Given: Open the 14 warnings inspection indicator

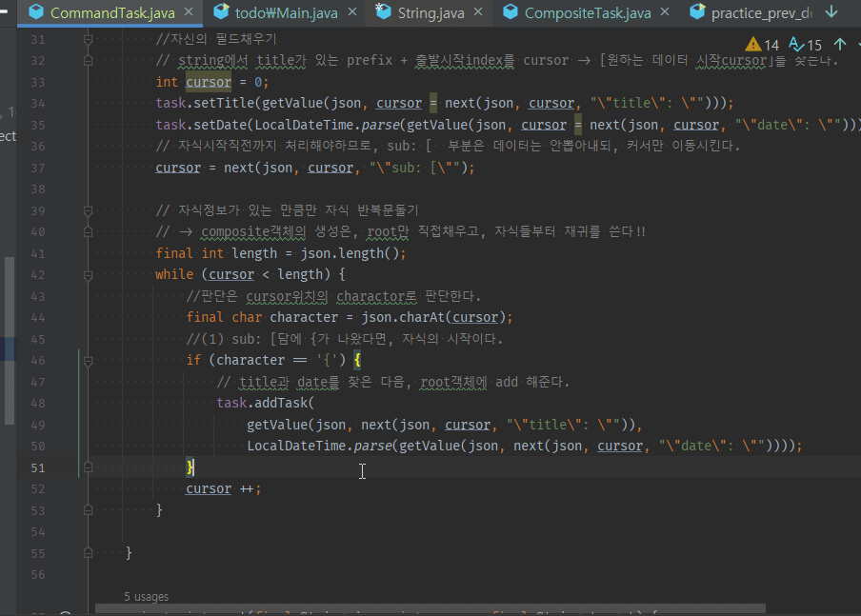Looking at the screenshot, I should coord(762,45).
